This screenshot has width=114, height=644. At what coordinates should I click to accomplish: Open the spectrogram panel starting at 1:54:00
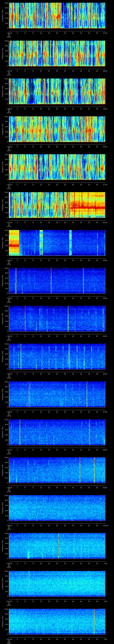point(57,318)
